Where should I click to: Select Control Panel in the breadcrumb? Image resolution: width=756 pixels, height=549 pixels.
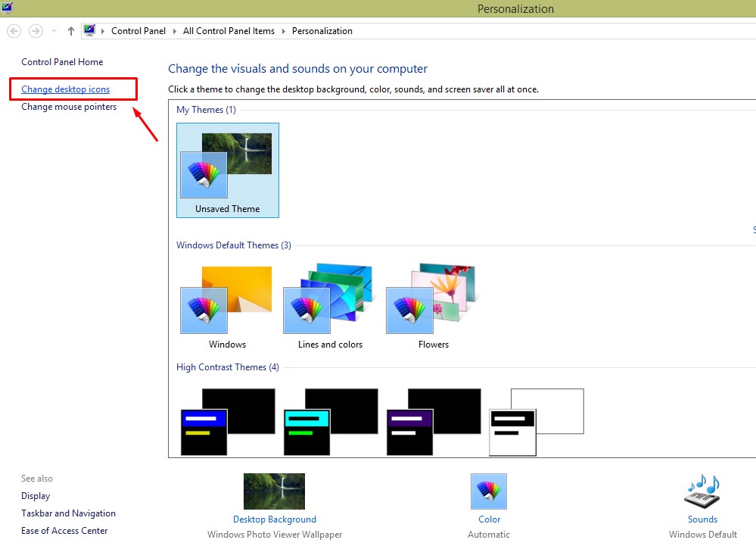(138, 31)
